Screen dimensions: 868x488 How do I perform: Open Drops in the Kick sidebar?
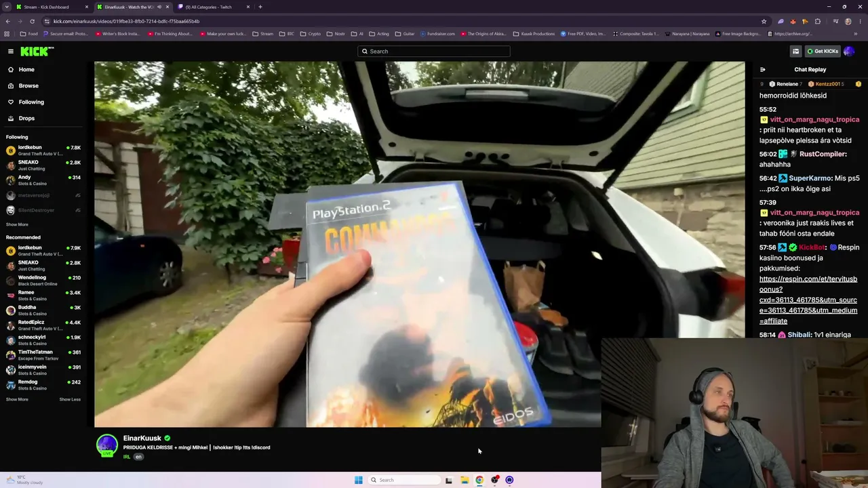point(26,119)
